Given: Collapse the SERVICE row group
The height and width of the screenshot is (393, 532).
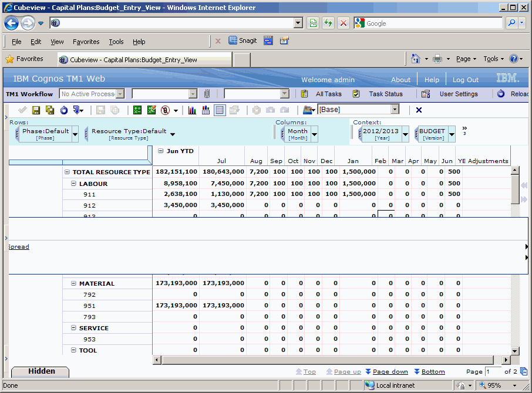Looking at the screenshot, I should pos(73,328).
